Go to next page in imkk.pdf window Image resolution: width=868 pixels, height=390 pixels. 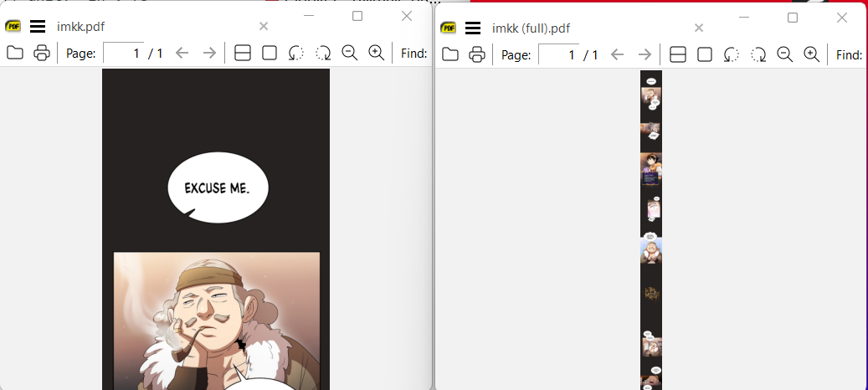tap(209, 53)
